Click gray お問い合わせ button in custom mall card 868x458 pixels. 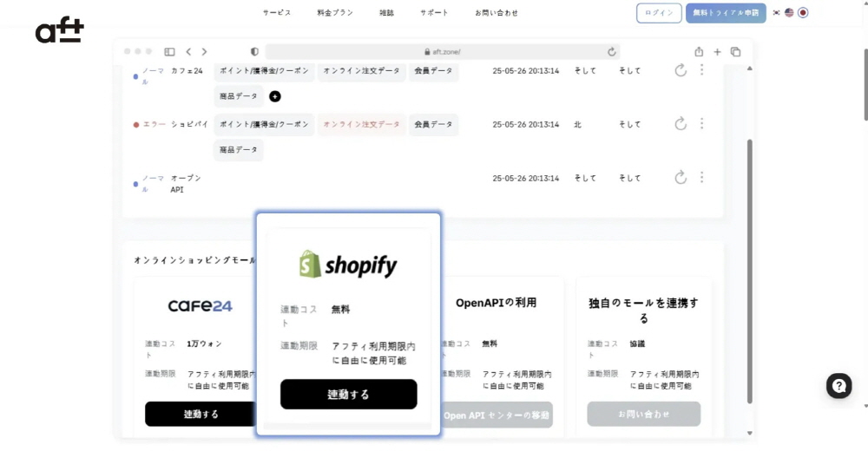644,414
